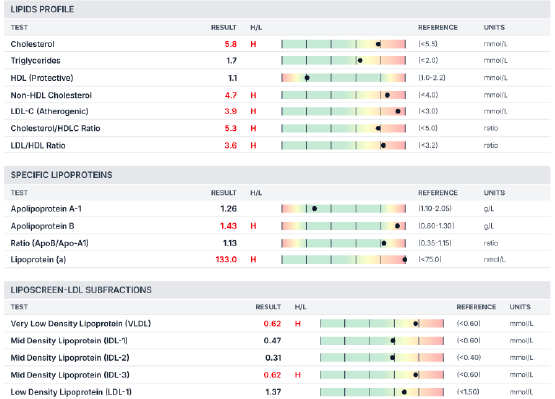
Task: Click the ApoB/Apo-A1 ratio result 1.13
Action: point(230,243)
